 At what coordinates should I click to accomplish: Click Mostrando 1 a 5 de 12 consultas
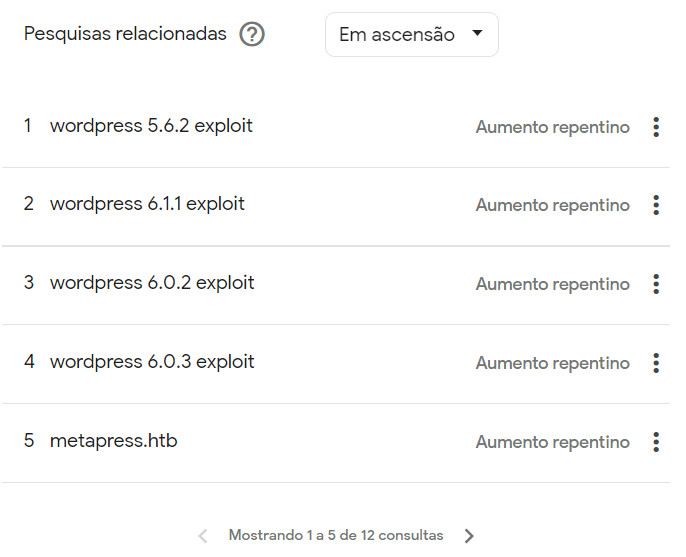336,535
